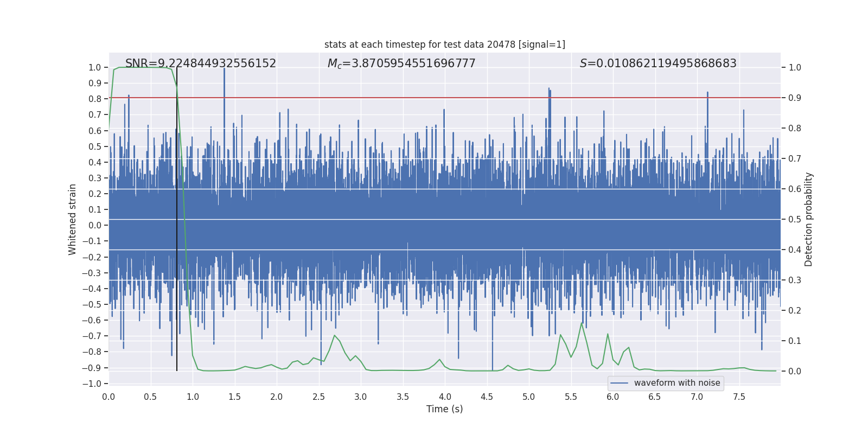Select the S=0.0108 annotation text
This screenshot has height=434, width=868.
(658, 63)
